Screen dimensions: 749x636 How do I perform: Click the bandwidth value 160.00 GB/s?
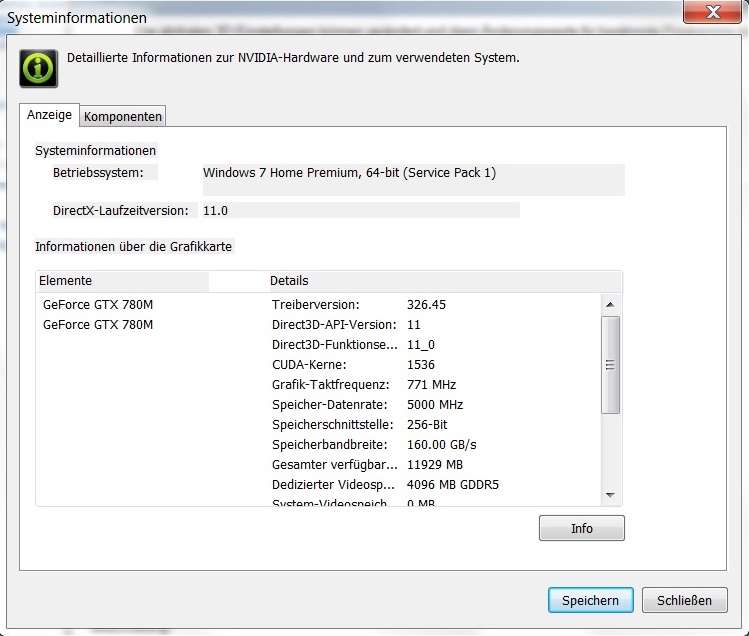click(x=441, y=445)
